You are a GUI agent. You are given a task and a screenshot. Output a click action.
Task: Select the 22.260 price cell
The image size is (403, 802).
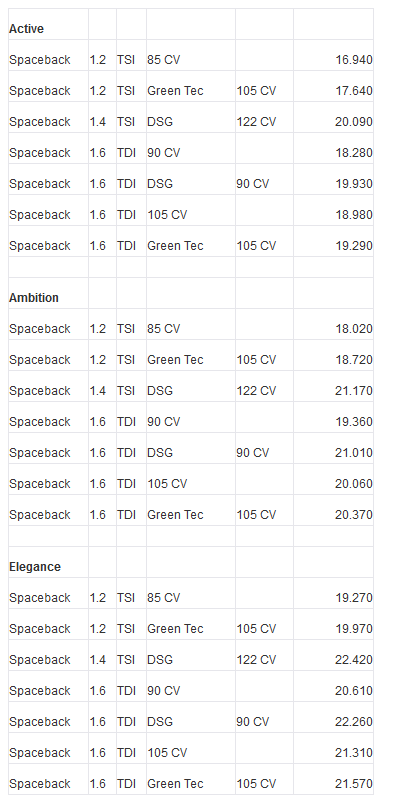click(354, 722)
